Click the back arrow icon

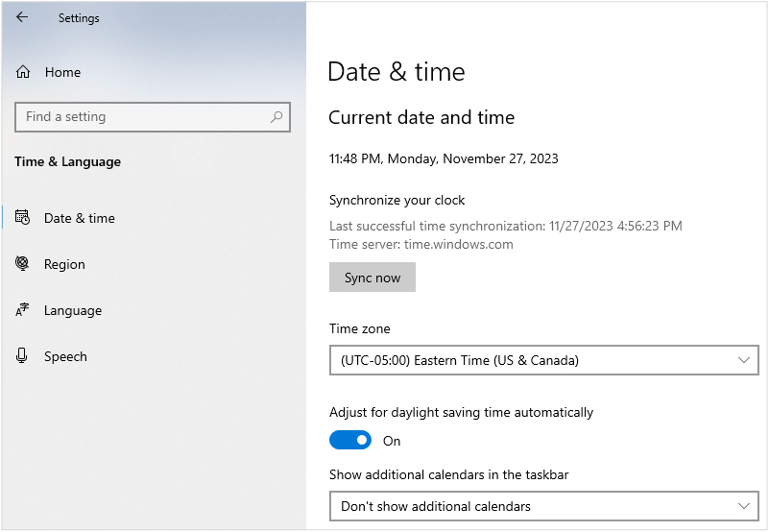pos(22,17)
